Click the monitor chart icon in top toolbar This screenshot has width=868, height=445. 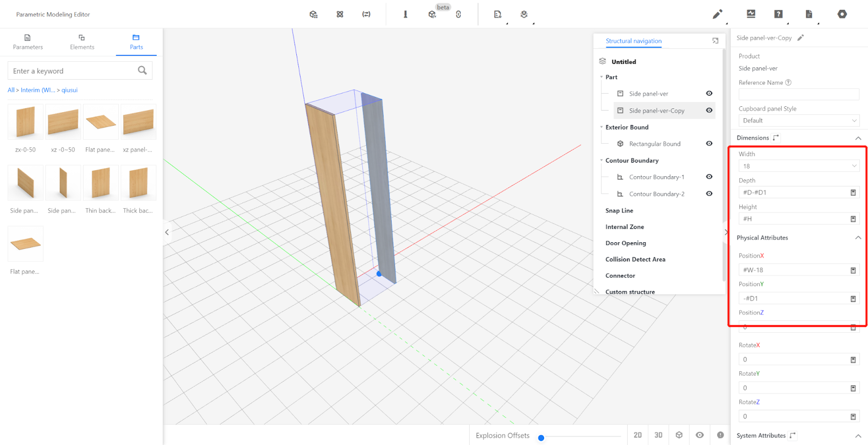[x=751, y=14]
